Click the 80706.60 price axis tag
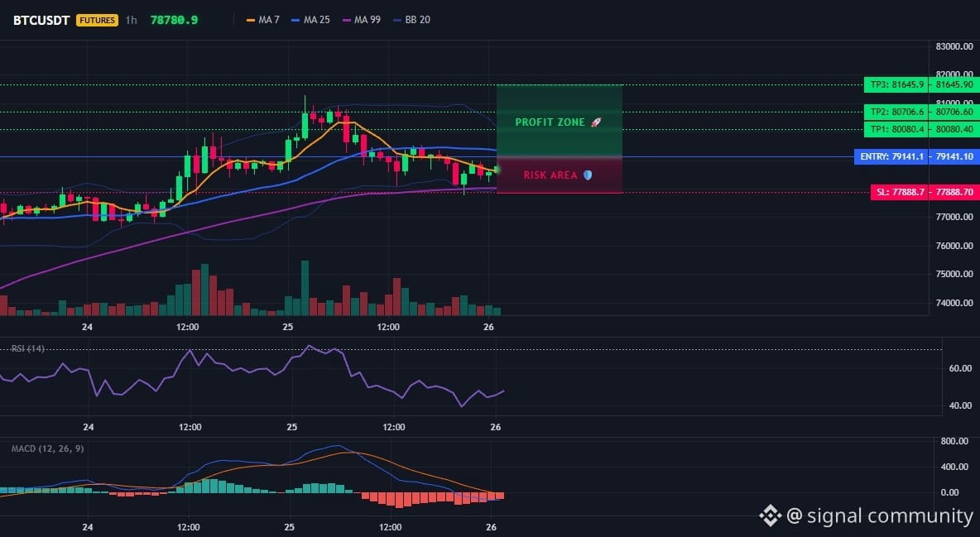Image resolution: width=980 pixels, height=537 pixels. [954, 112]
